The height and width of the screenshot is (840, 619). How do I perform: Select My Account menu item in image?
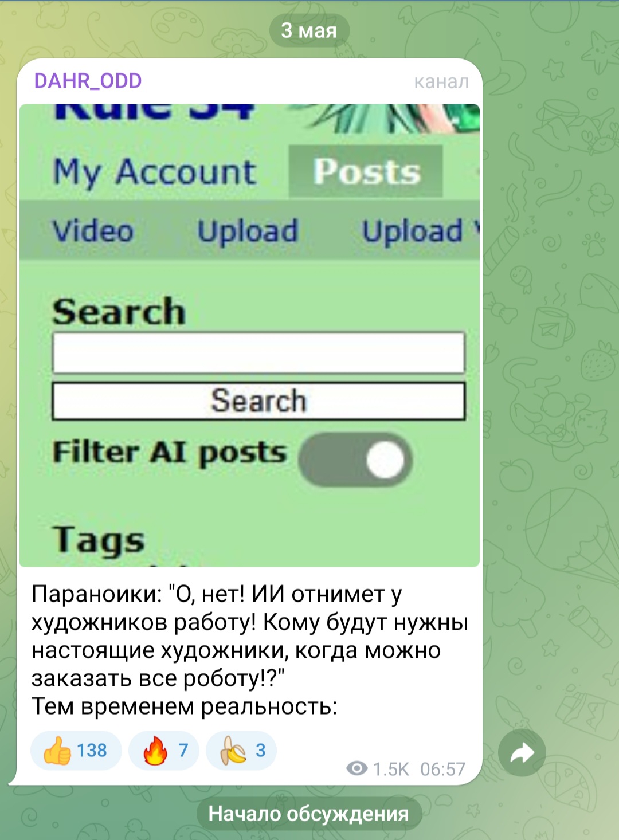click(155, 172)
